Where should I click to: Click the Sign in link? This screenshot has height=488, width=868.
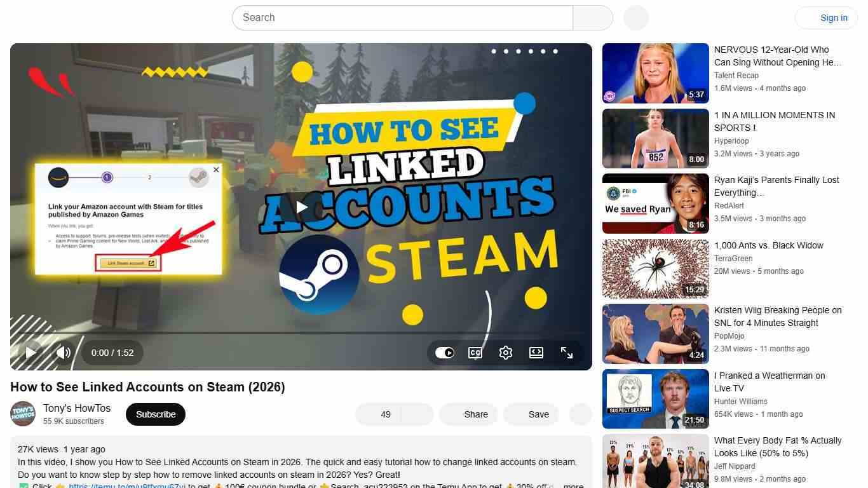[833, 17]
